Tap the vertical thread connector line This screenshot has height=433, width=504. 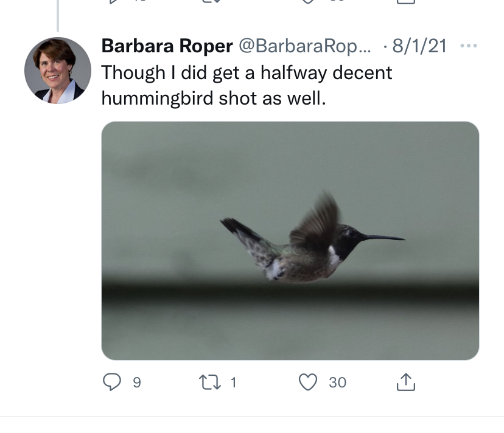(x=58, y=15)
